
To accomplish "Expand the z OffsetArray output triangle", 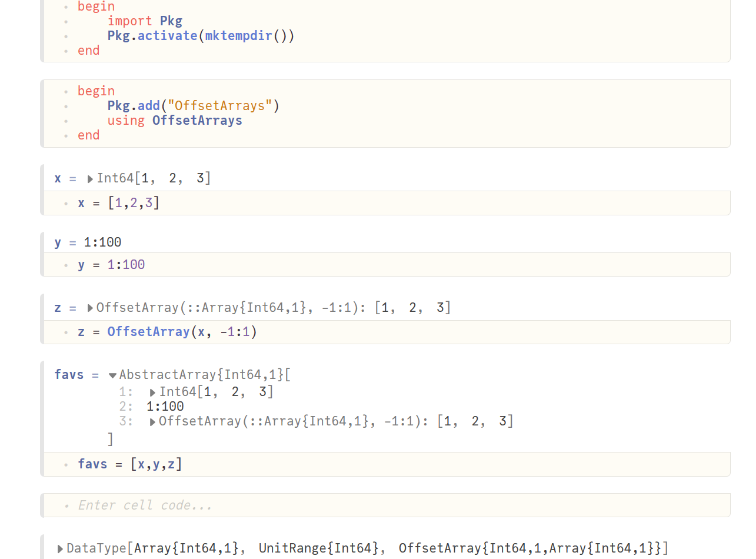I will pos(90,308).
